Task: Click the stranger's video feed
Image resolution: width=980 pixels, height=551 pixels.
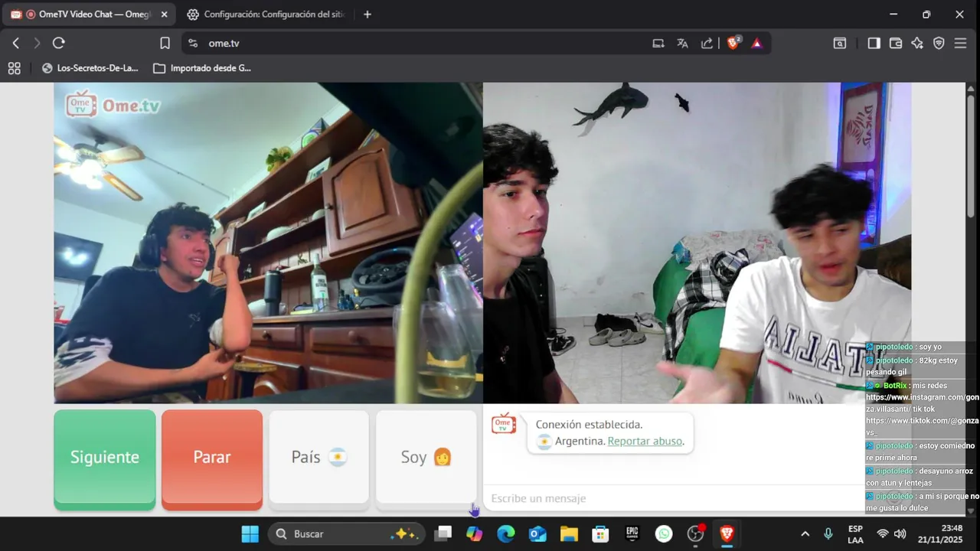Action: click(x=697, y=243)
